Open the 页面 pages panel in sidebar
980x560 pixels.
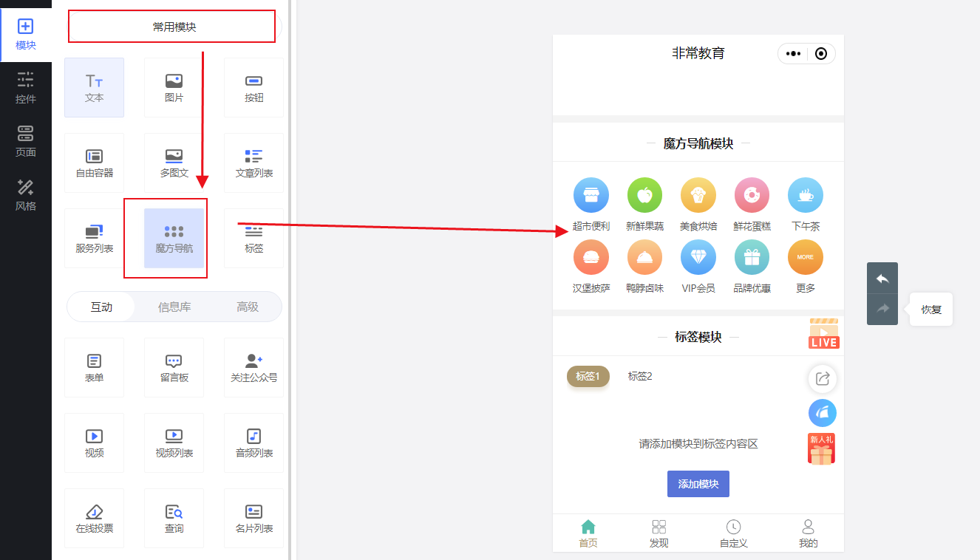pyautogui.click(x=25, y=140)
